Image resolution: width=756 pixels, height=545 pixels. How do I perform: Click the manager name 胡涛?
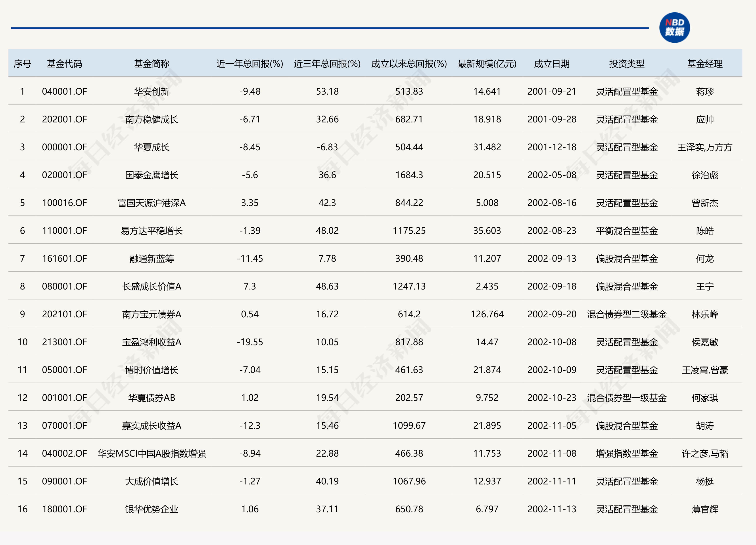[705, 425]
